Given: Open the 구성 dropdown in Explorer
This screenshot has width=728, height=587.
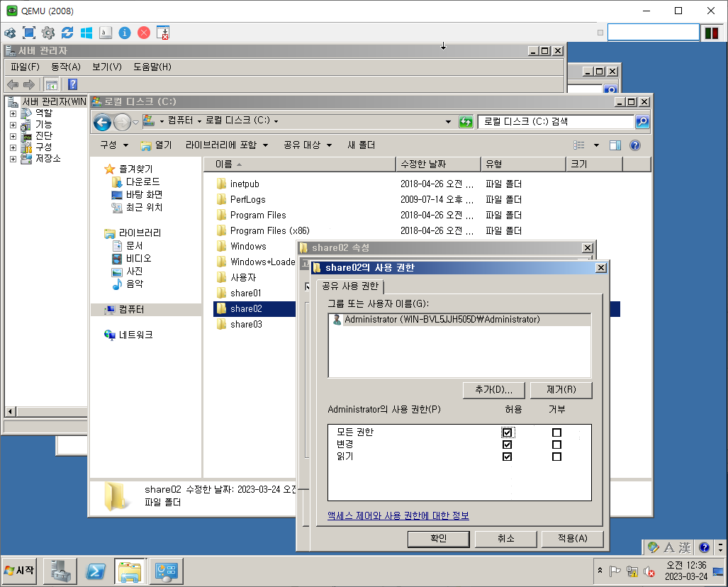Looking at the screenshot, I should (113, 145).
